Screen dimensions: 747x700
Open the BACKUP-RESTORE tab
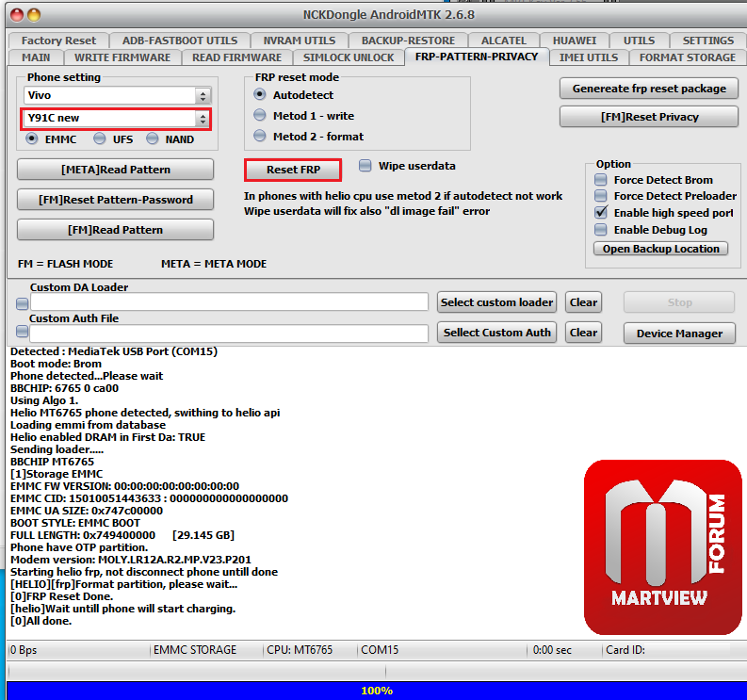408,41
